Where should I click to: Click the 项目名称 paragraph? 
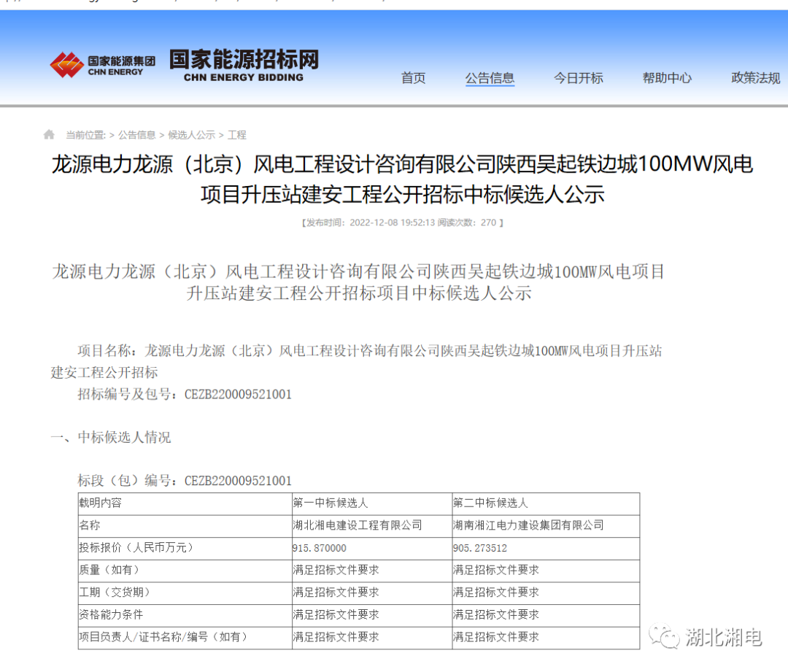tap(356, 361)
